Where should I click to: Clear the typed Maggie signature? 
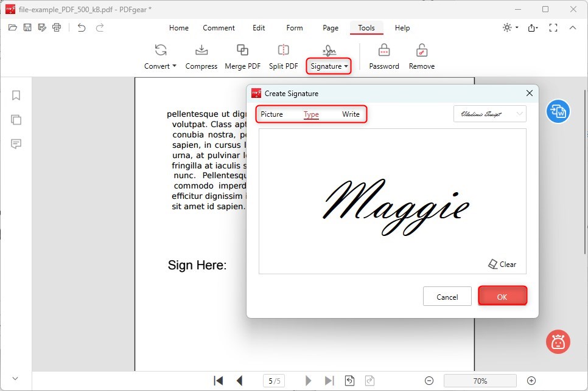(x=502, y=264)
